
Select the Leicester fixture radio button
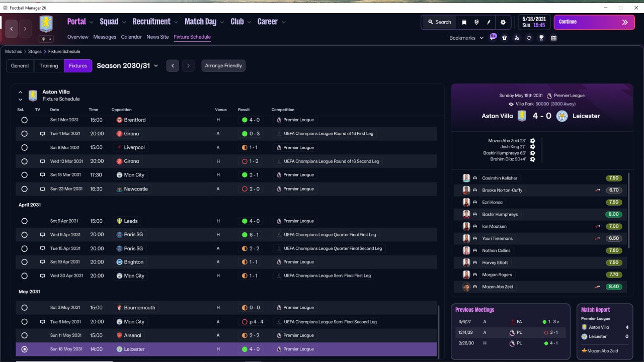pos(24,349)
